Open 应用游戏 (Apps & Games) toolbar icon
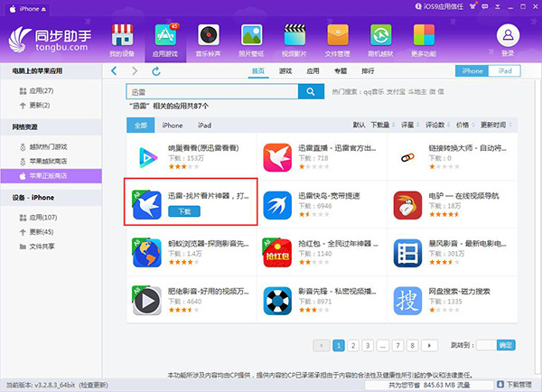542x392 pixels. [x=165, y=35]
